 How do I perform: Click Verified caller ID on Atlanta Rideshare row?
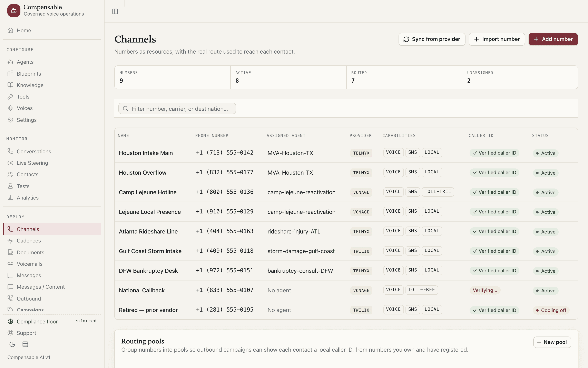(x=494, y=231)
